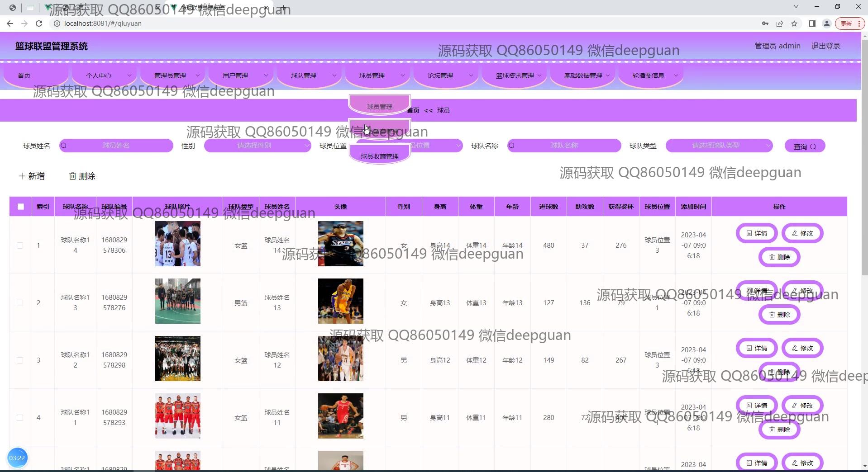Select 球员管理 in the open submenu
Viewport: 868px width, 472px height.
(x=380, y=106)
